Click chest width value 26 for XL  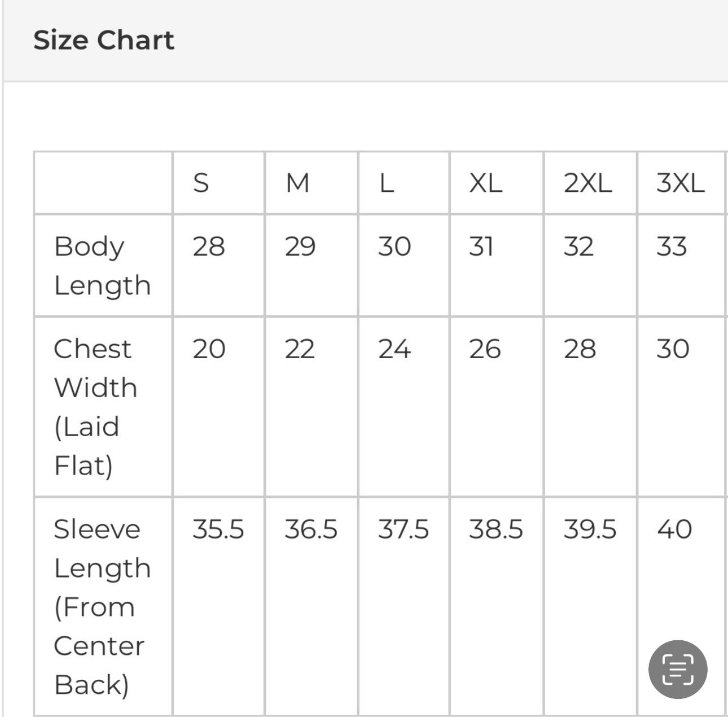[x=484, y=349]
